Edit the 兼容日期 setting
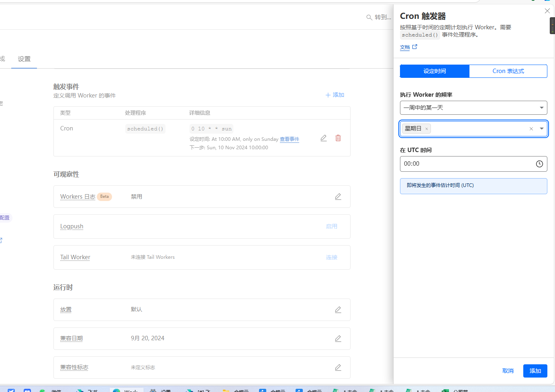This screenshot has width=555, height=392. pyautogui.click(x=338, y=339)
